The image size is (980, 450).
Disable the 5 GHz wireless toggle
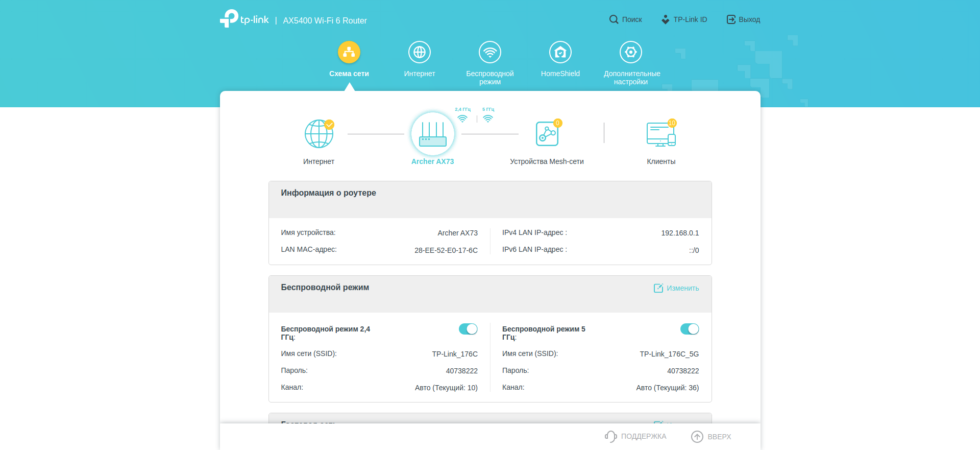[689, 329]
